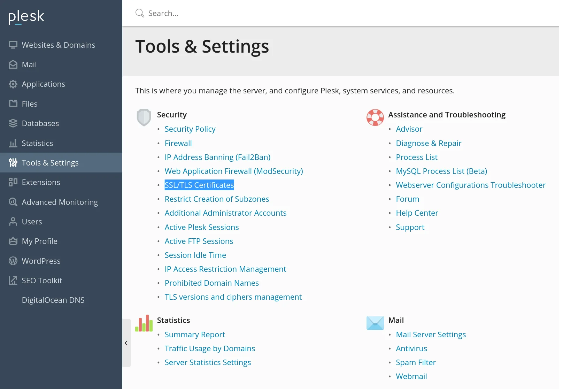Click the WordPress logo icon
The width and height of the screenshot is (563, 392).
[x=13, y=261]
